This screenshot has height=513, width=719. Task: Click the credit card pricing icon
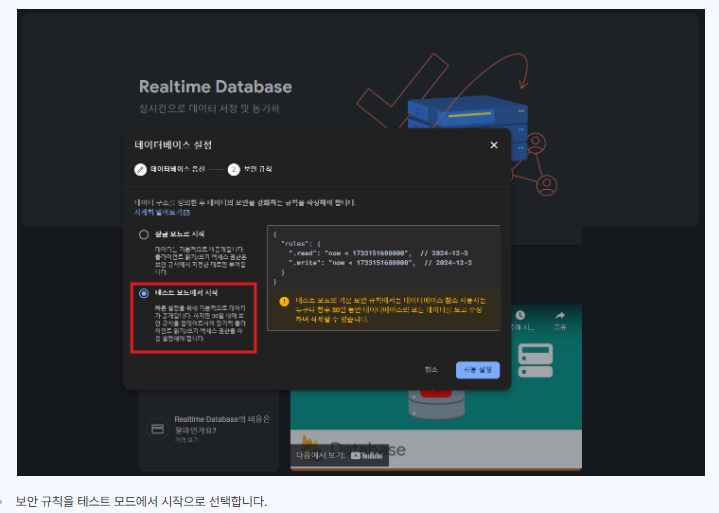click(x=157, y=429)
